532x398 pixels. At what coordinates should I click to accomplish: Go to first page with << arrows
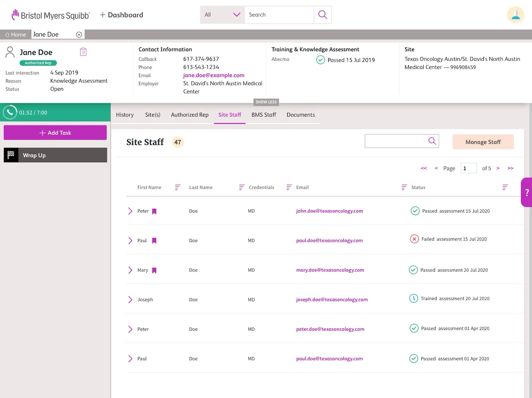424,168
